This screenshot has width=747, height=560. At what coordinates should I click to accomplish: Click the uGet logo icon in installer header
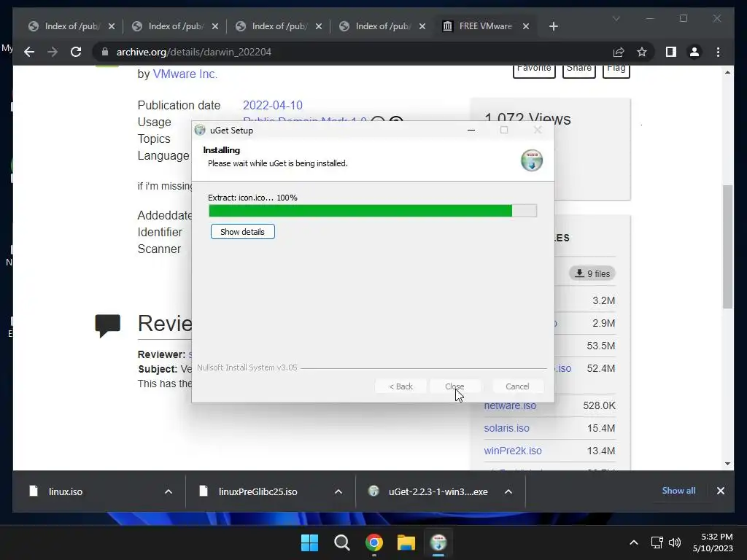click(532, 160)
